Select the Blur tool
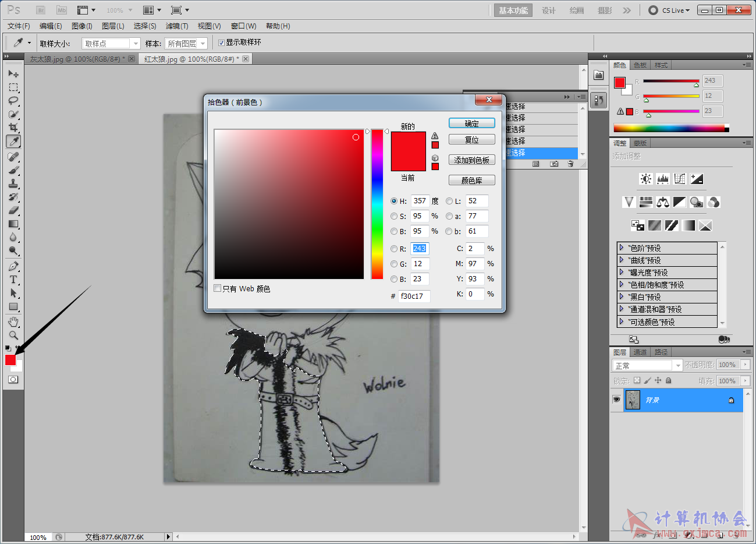Viewport: 756px width, 544px height. coord(13,237)
